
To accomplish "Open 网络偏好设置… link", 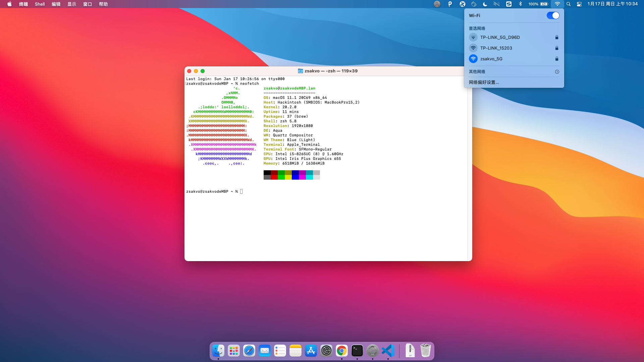I will 484,82.
